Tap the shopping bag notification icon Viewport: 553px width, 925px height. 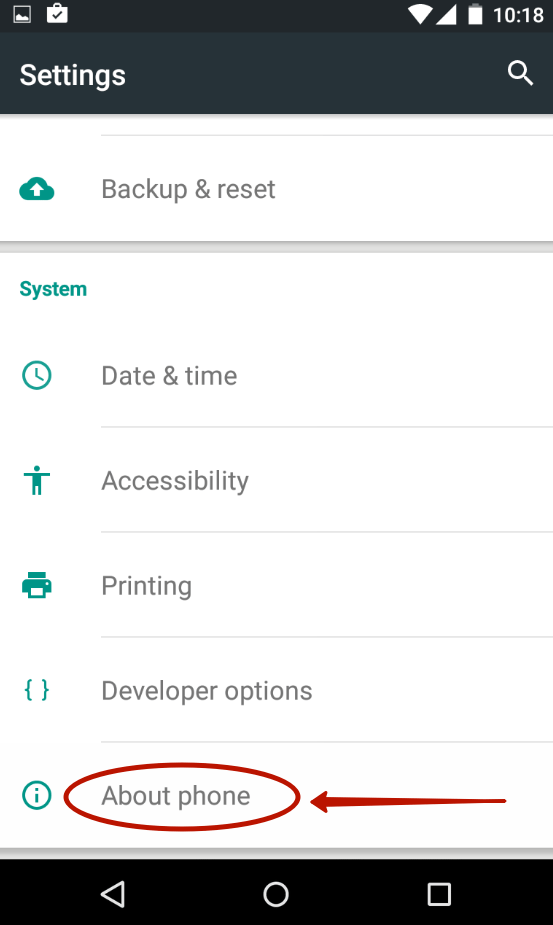(x=57, y=14)
